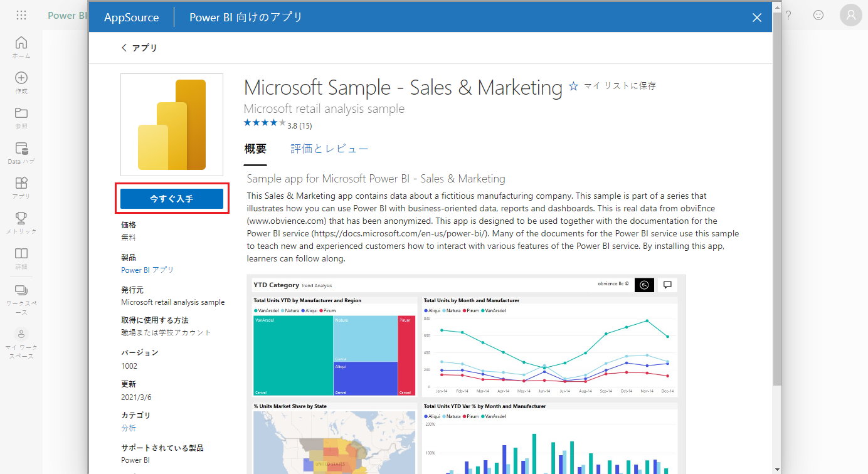Open Data hub in sidebar
The image size is (868, 474).
21,154
